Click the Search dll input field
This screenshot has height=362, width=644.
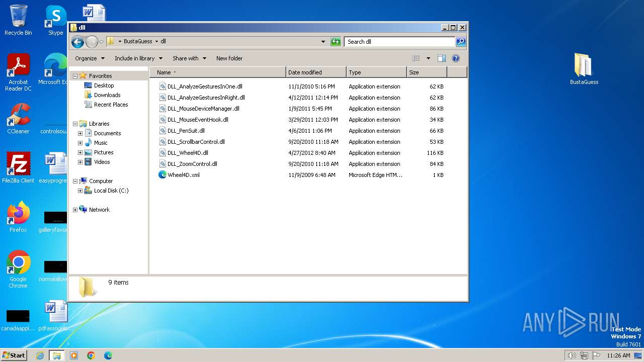click(x=399, y=42)
